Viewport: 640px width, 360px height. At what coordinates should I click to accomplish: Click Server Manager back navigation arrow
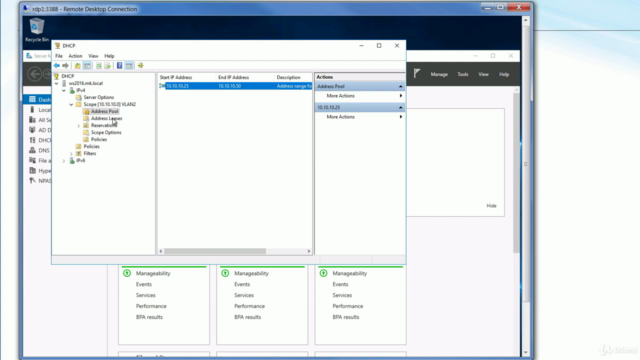pos(35,74)
